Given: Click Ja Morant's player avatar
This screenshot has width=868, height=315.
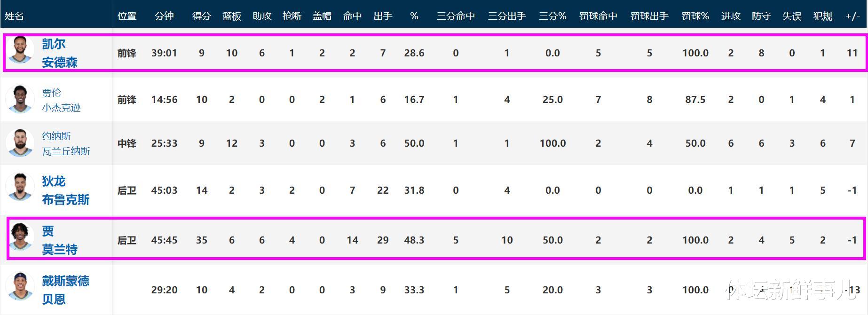Looking at the screenshot, I should [21, 237].
